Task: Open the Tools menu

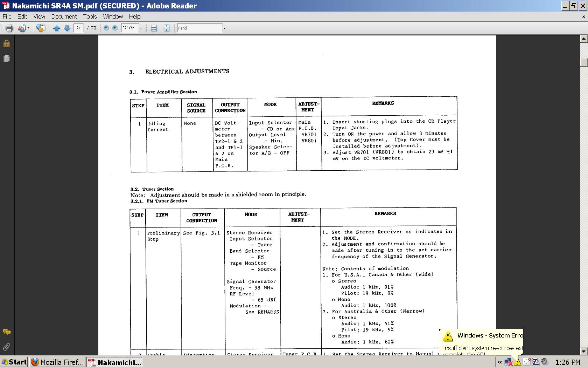Action: coord(90,16)
